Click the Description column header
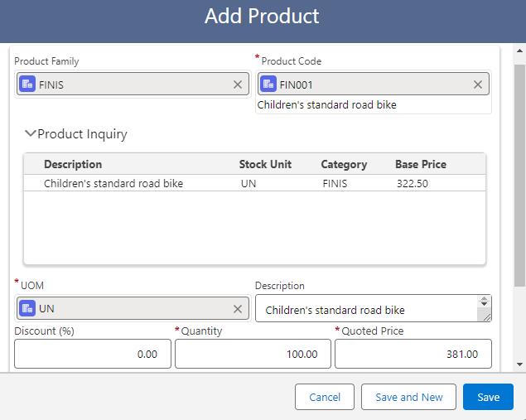 tap(73, 164)
